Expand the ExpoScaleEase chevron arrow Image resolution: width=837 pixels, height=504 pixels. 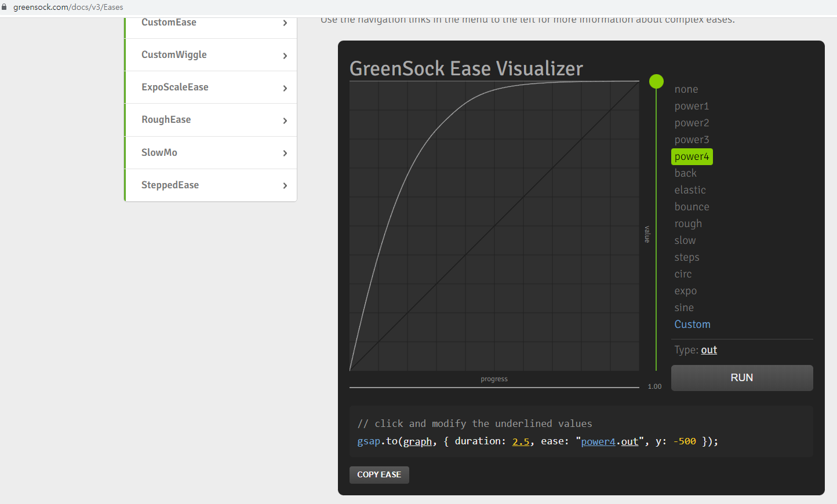(x=285, y=88)
